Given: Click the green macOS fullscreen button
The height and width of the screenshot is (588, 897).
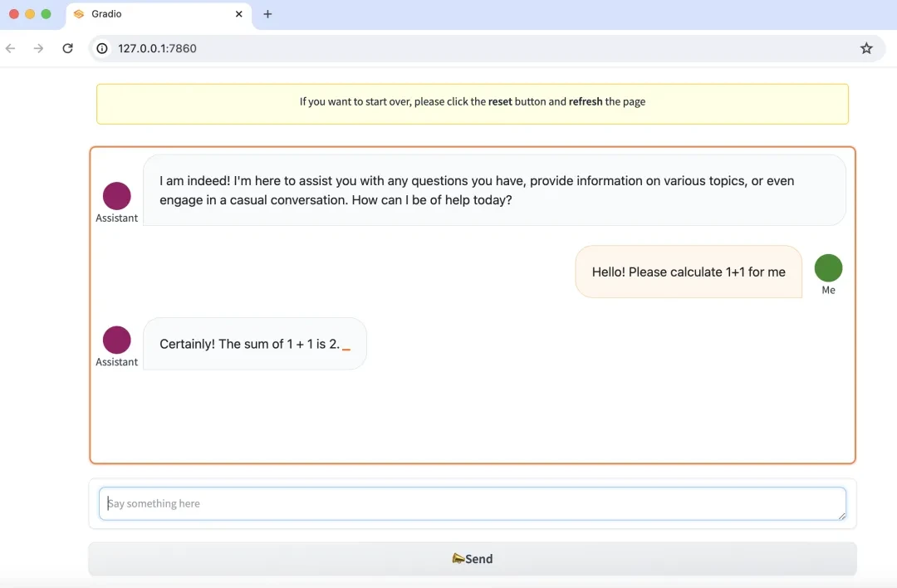Looking at the screenshot, I should (x=46, y=14).
